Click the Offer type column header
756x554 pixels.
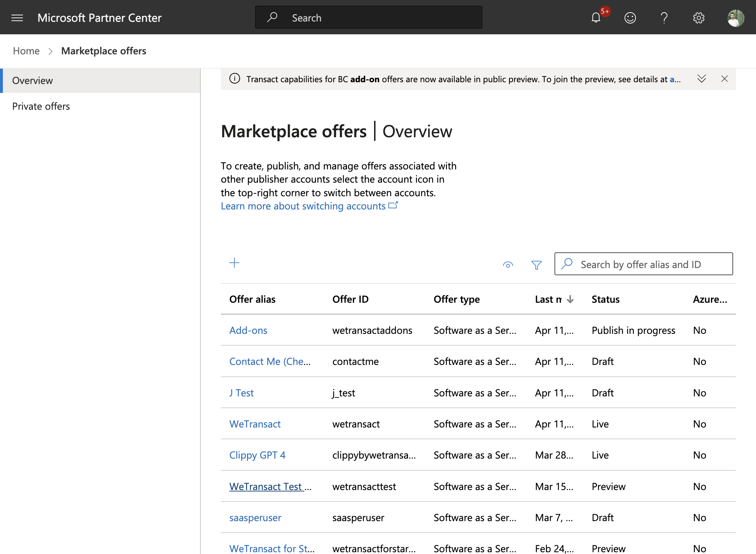(457, 299)
